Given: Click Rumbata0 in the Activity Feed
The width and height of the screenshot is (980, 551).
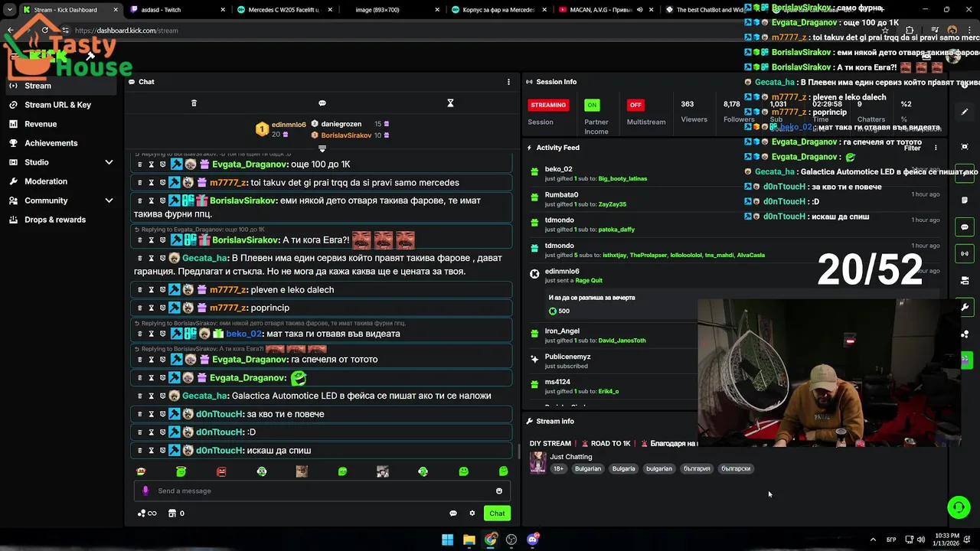Looking at the screenshot, I should click(x=561, y=194).
